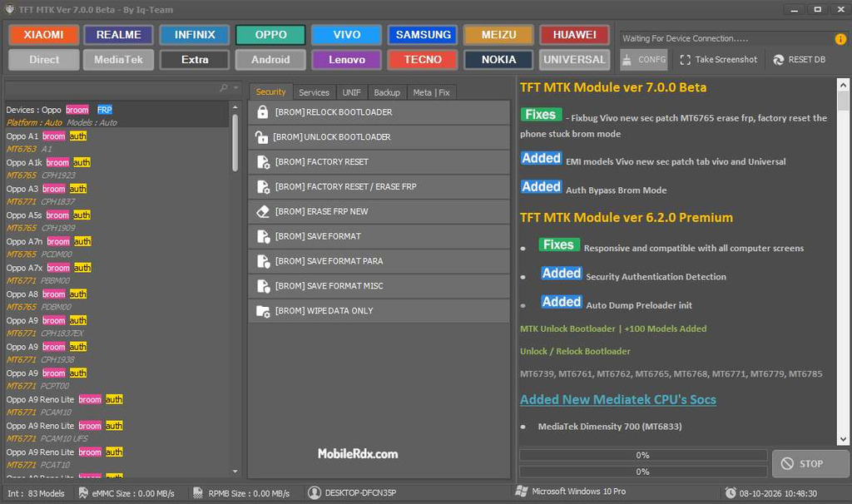Click the clock icon beside the date
Image resolution: width=852 pixels, height=504 pixels.
click(731, 492)
